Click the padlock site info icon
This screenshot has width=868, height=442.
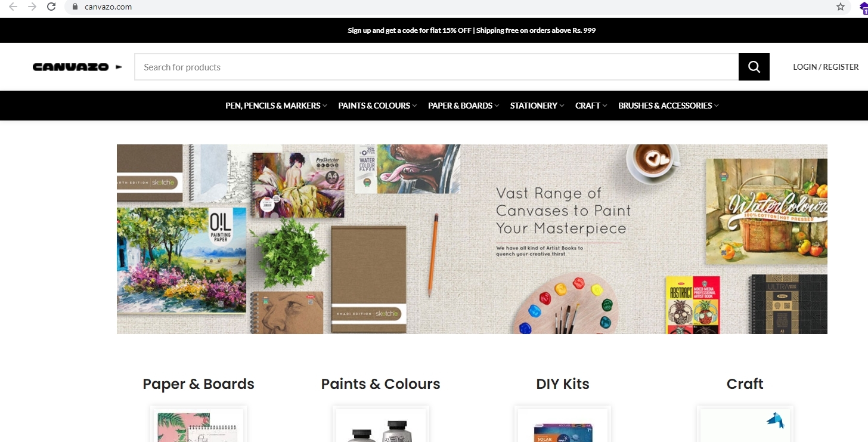[x=75, y=7]
